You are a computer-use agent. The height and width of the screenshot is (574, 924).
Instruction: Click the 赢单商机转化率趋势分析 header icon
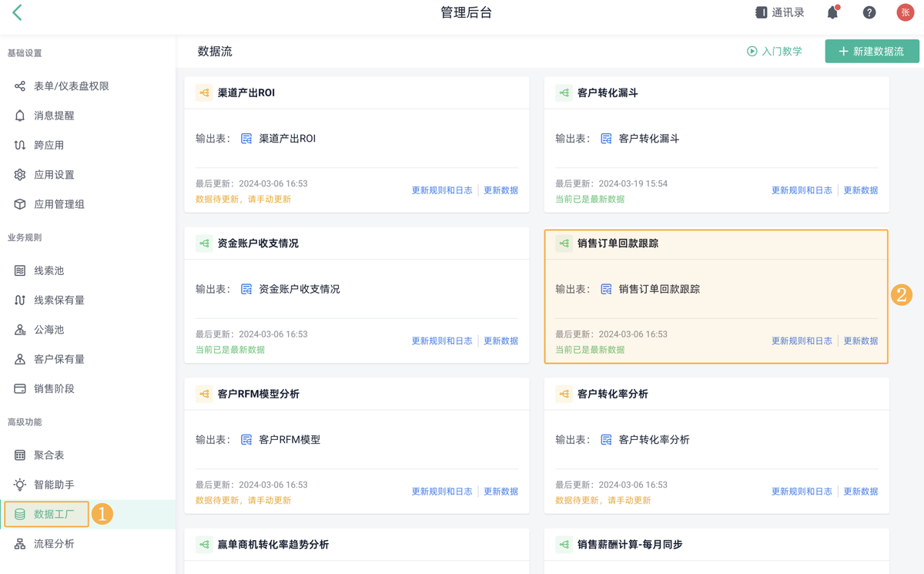(204, 545)
